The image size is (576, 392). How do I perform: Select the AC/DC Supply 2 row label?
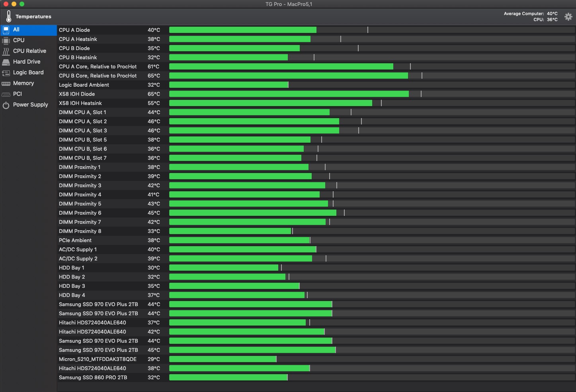[78, 258]
